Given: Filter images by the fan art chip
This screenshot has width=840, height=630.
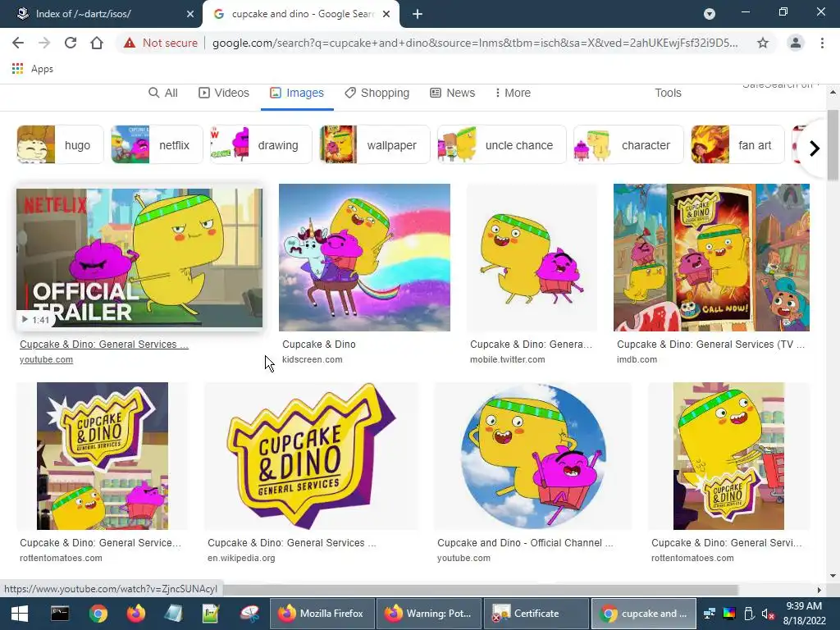Looking at the screenshot, I should [737, 144].
